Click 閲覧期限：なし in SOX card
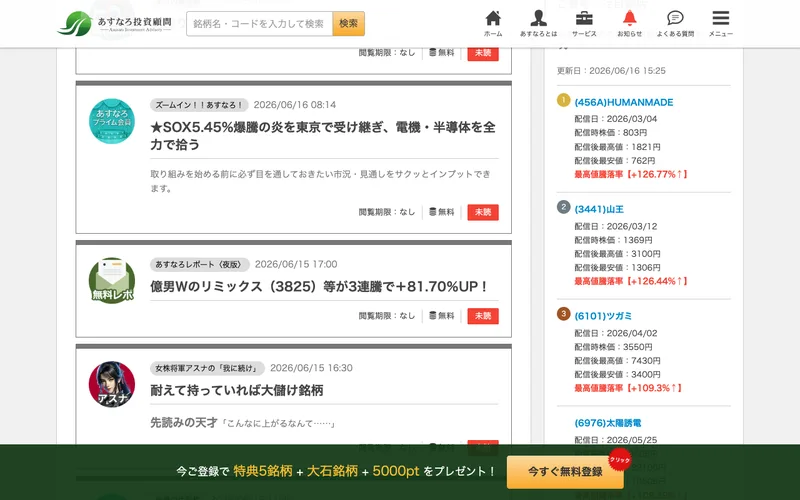Screen dimensions: 800x500 point(387,212)
